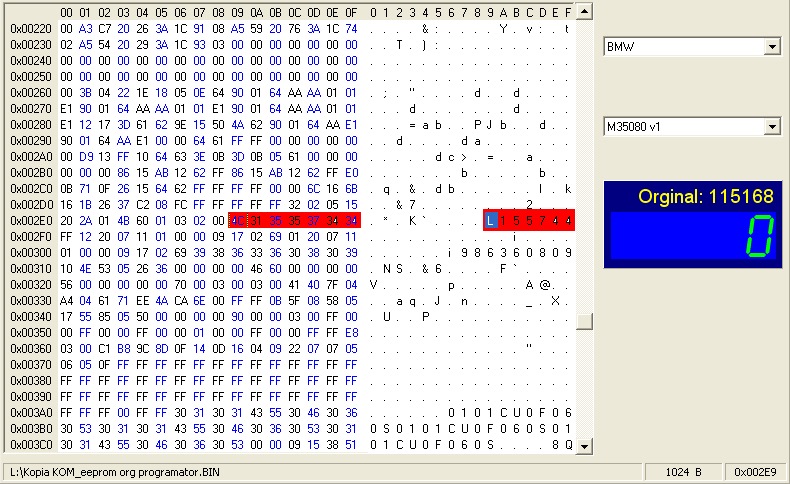
Task: Click row address 0x002E0
Action: [31, 221]
